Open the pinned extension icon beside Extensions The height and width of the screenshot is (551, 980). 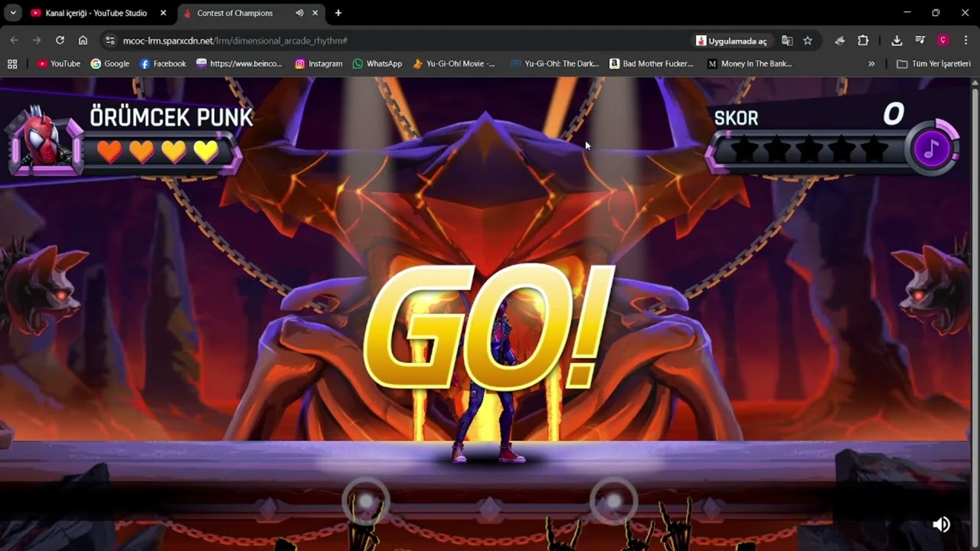(840, 41)
